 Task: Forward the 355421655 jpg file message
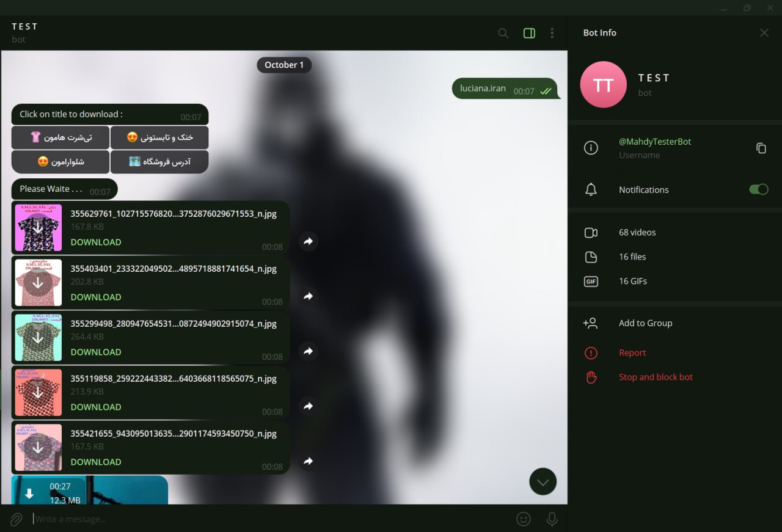[x=309, y=461]
